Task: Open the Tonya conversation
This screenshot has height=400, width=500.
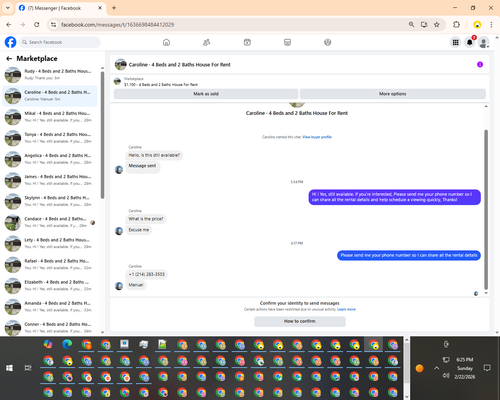Action: pyautogui.click(x=50, y=138)
